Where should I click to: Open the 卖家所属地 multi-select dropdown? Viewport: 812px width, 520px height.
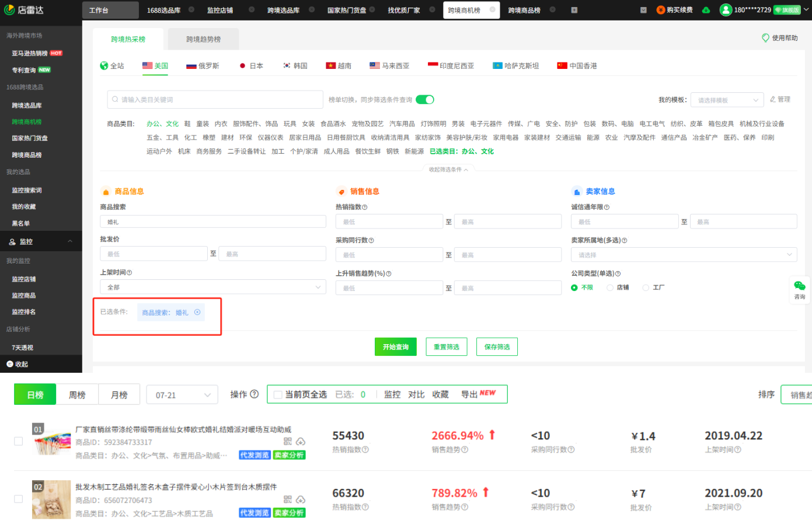pos(684,255)
